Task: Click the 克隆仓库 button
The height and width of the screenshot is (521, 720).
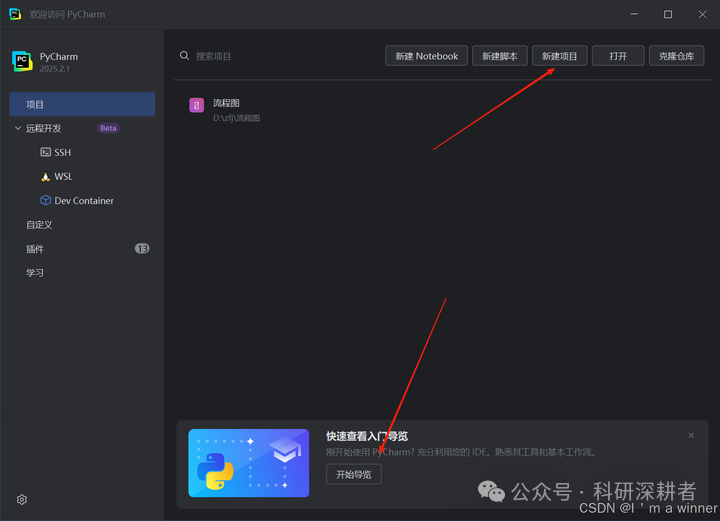Action: [x=676, y=56]
